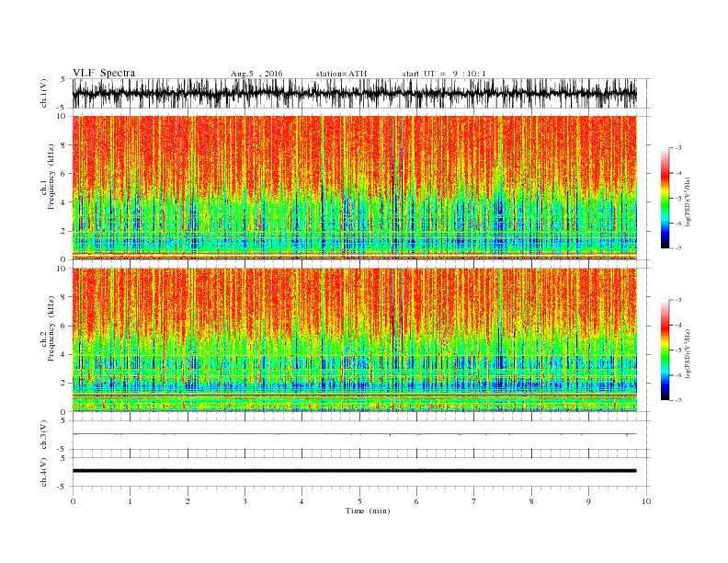Click the 'start UT = 9 : 10: 1' label

444,74
